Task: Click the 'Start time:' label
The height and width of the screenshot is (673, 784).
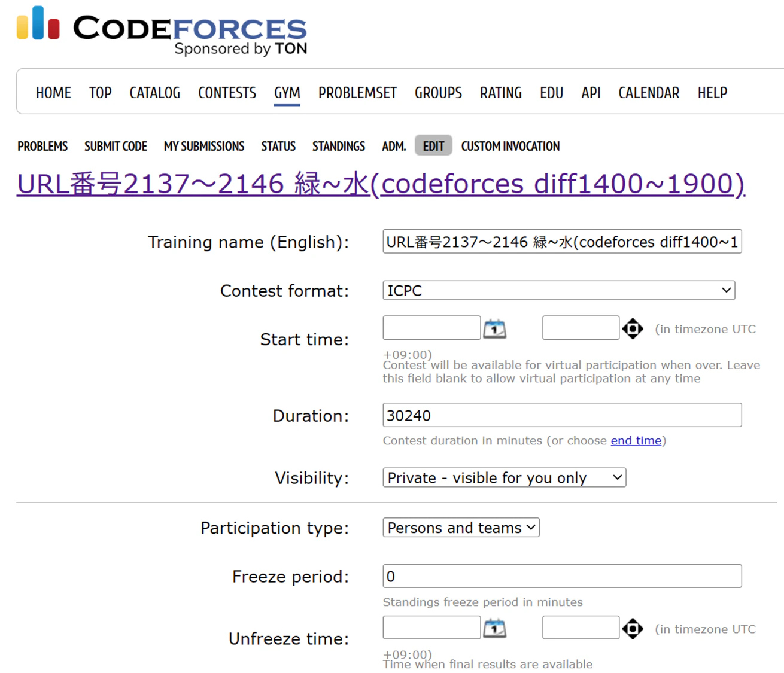Action: (304, 340)
